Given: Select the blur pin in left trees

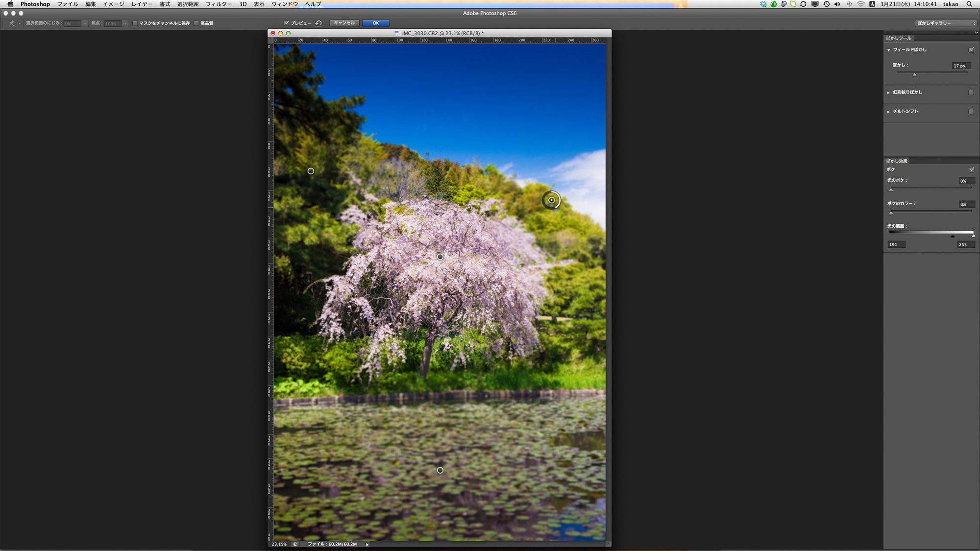Looking at the screenshot, I should 311,171.
